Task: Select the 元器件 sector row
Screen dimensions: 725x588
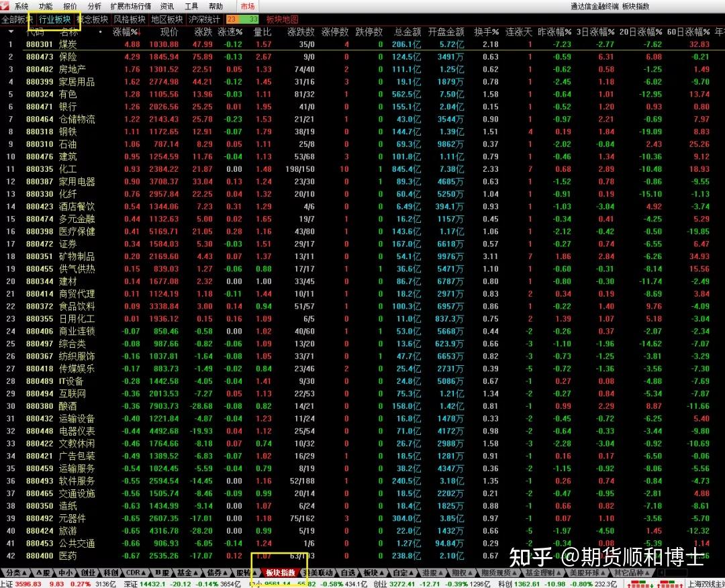Action: point(362,519)
